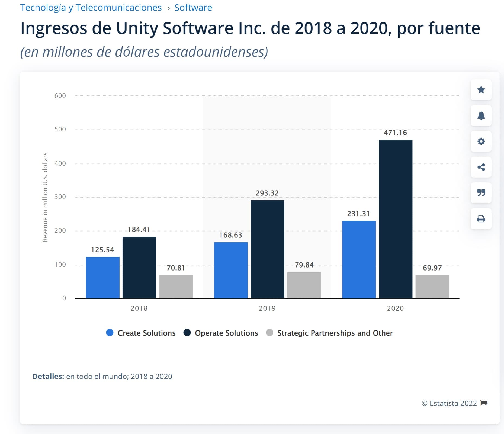Click the chart title Ingresos de Unity Software
504x434 pixels.
[250, 28]
